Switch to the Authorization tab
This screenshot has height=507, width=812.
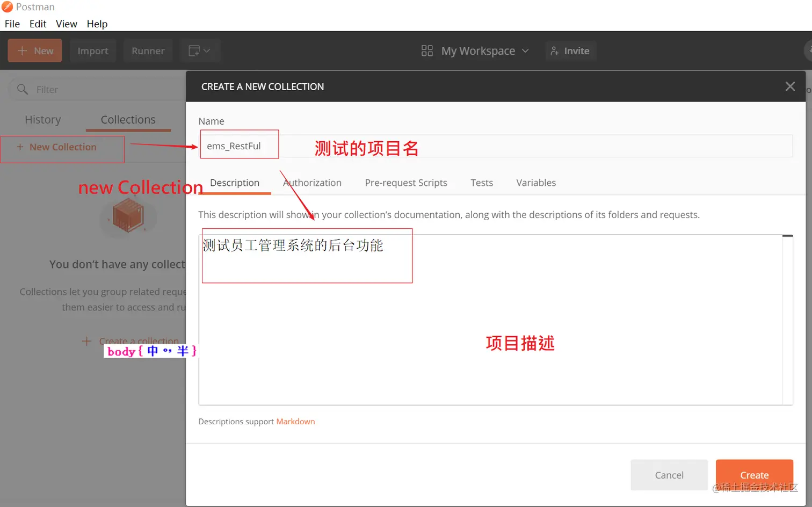(x=312, y=183)
